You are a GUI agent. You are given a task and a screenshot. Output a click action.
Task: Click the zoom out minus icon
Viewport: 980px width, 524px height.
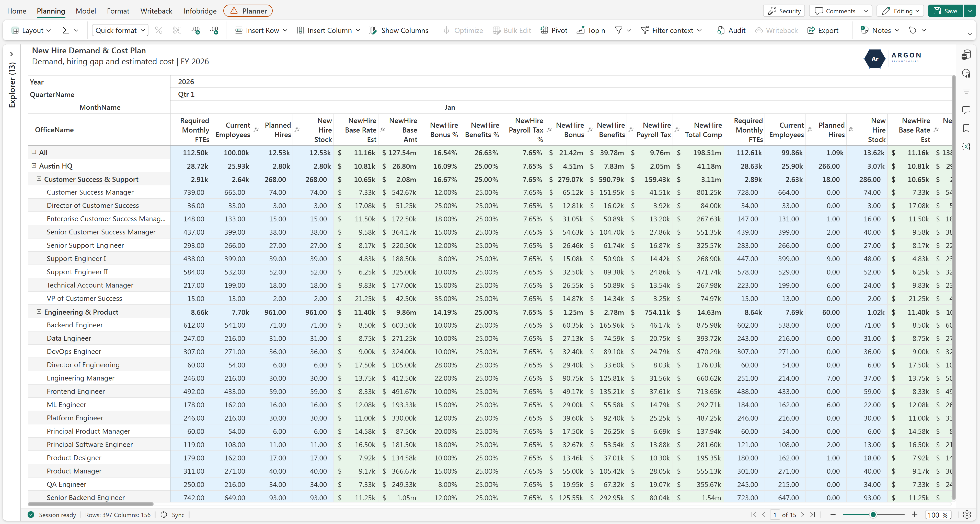click(833, 515)
